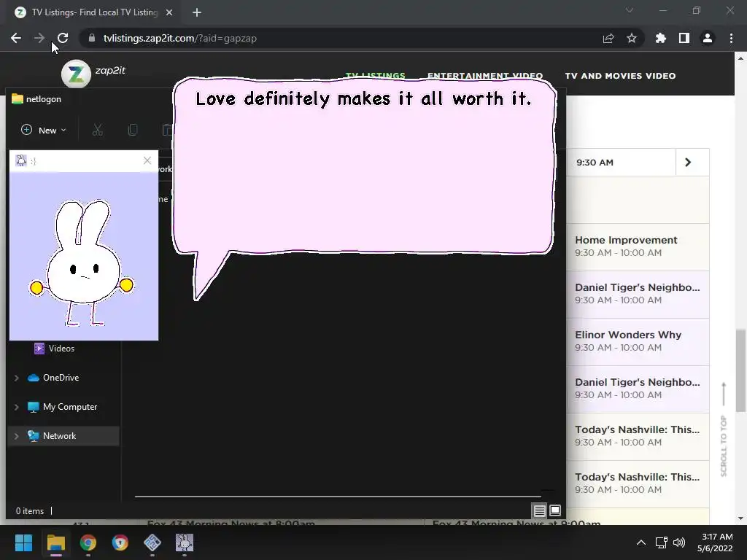This screenshot has width=747, height=560.
Task: Open the Entertainment Video nav item
Action: [485, 75]
